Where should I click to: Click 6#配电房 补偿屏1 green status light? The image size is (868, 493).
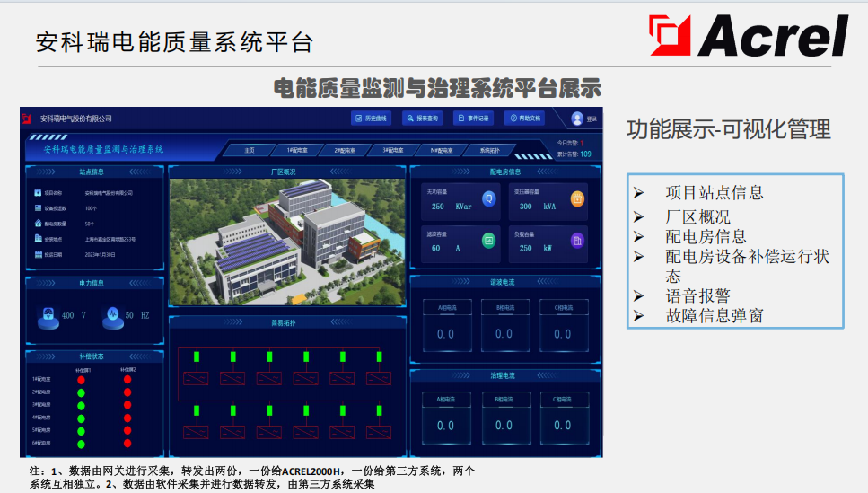(82, 445)
